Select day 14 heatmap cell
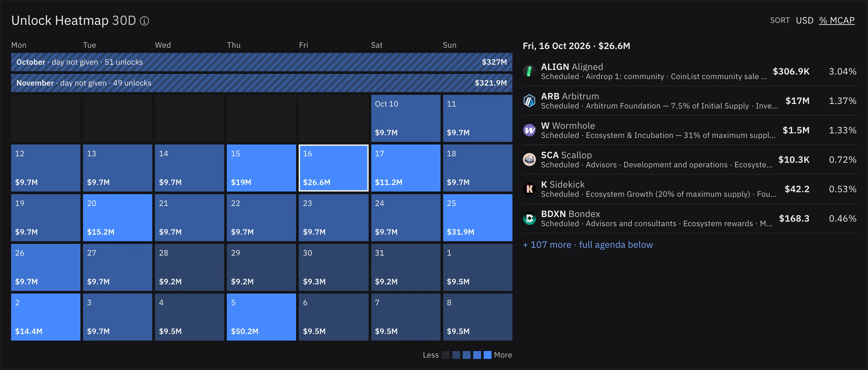The height and width of the screenshot is (370, 868). point(189,168)
